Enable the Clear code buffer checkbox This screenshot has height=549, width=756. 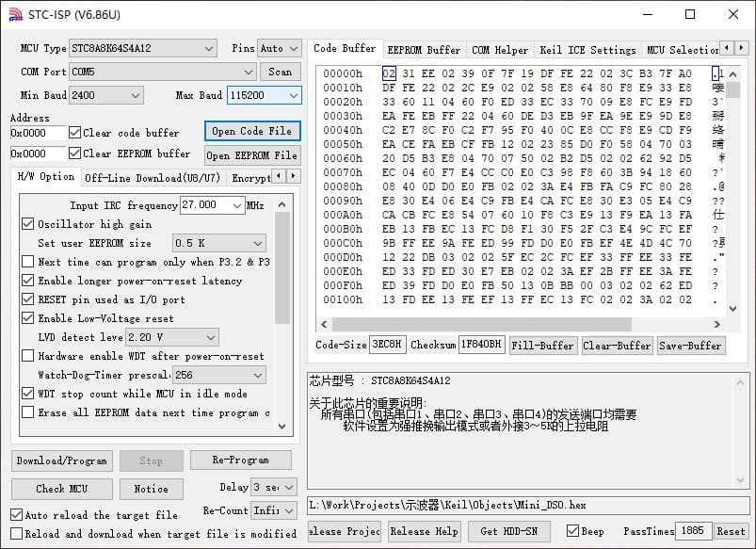pyautogui.click(x=76, y=133)
